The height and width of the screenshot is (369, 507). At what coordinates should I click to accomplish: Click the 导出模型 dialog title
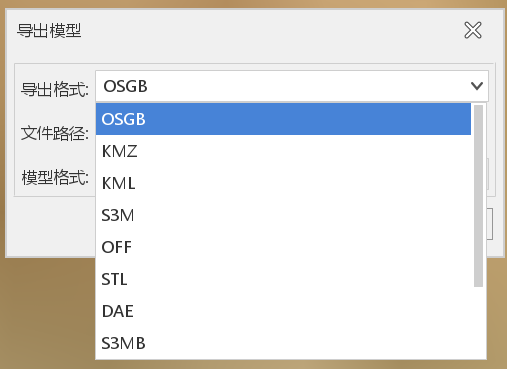49,31
